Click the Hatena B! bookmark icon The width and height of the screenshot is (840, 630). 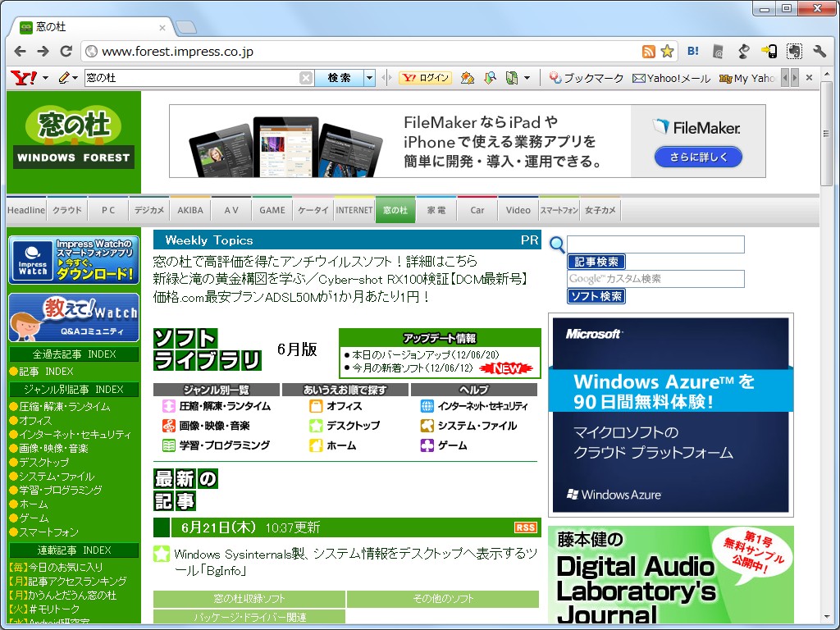(x=692, y=51)
